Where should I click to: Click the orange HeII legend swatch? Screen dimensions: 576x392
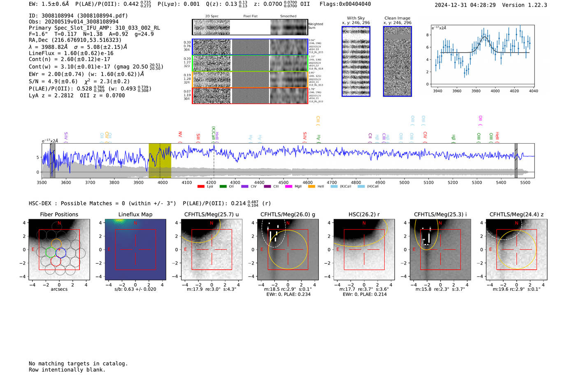tap(311, 187)
